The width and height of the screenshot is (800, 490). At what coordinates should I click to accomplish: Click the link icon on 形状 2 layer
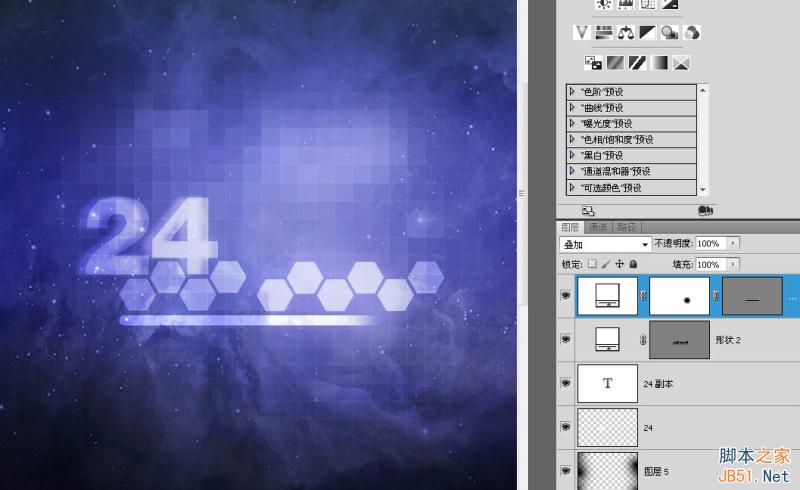tap(643, 339)
